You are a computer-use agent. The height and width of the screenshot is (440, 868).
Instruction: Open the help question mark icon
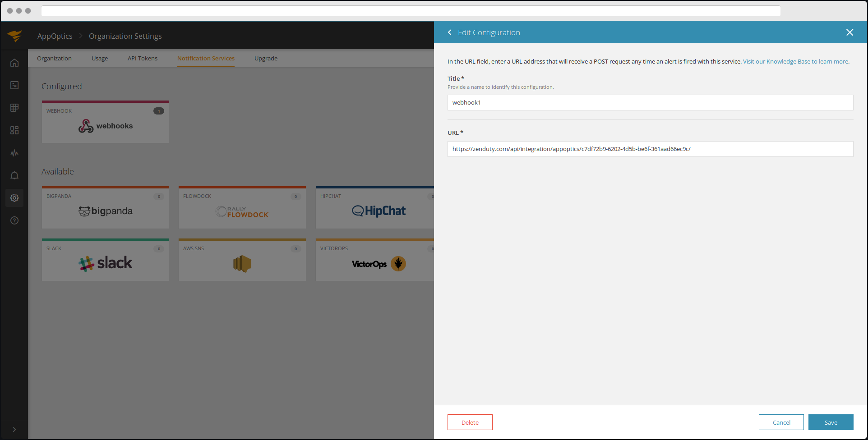(x=14, y=220)
